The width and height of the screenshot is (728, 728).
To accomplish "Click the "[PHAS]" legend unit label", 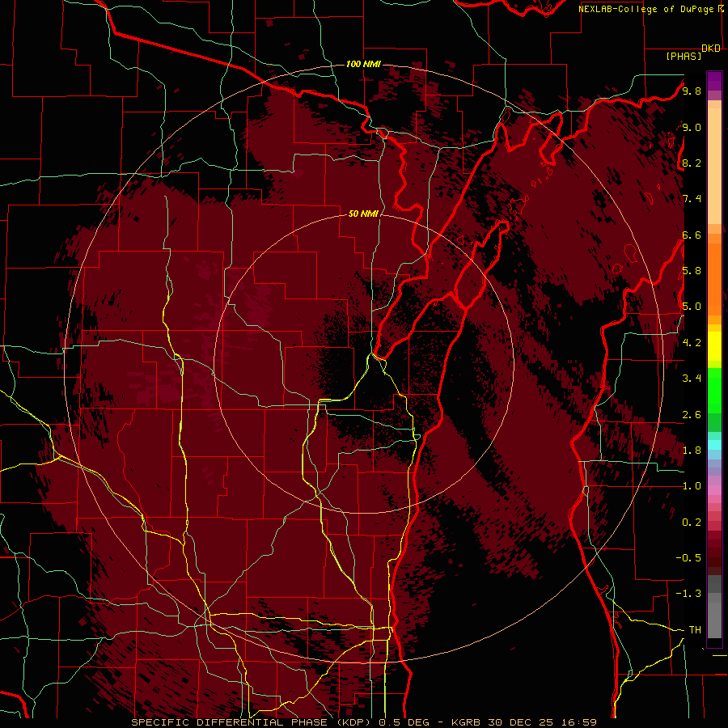I will [x=684, y=57].
